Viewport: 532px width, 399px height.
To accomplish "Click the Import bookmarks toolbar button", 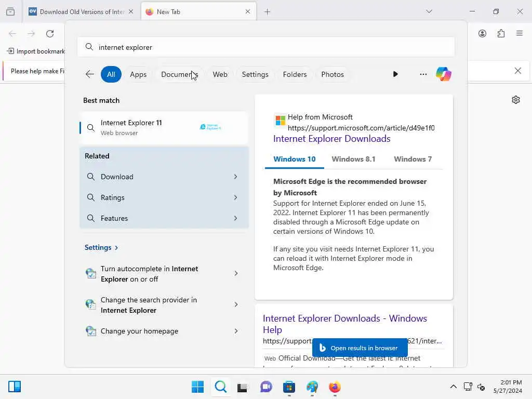I will click(x=36, y=51).
